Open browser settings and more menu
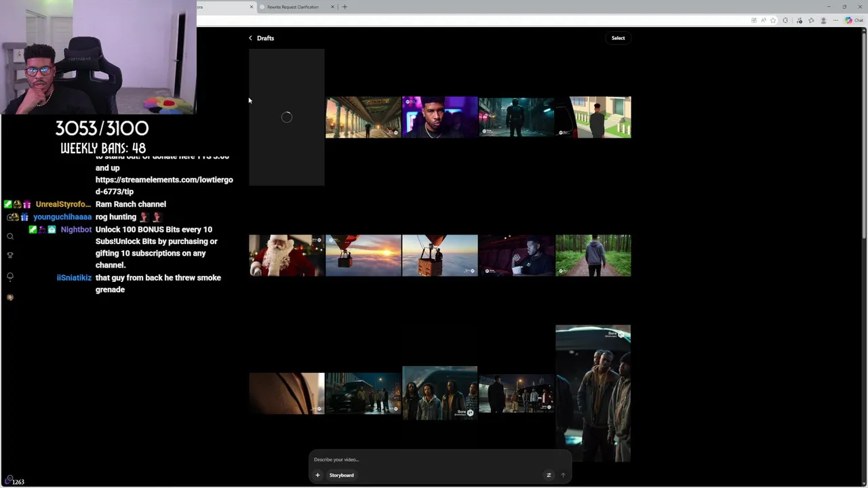 point(835,20)
